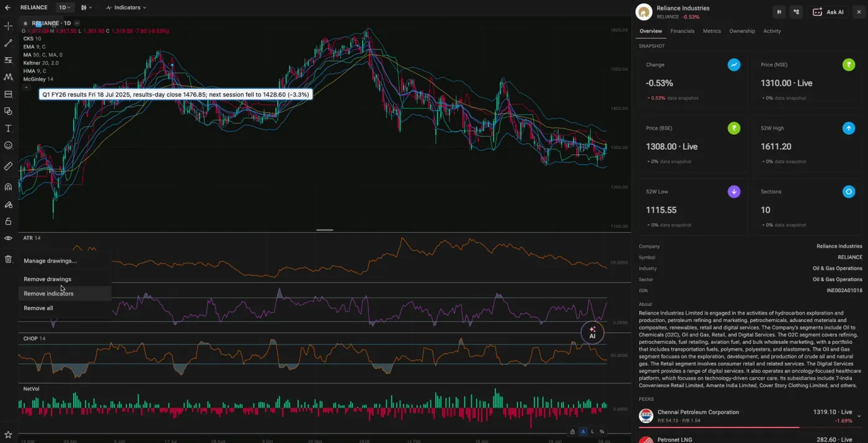Toggle percent scale '%' button
Viewport: 868px width, 443px height.
tap(601, 431)
